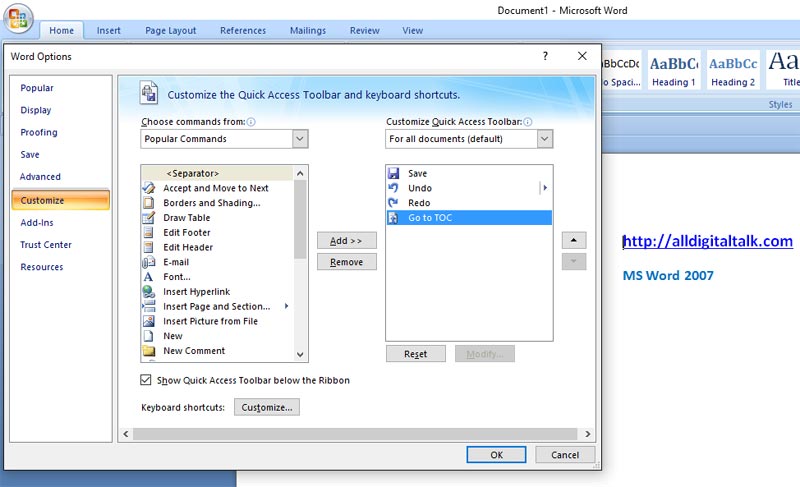Open the Mailings tab
Image resolution: width=800 pixels, height=487 pixels.
pyautogui.click(x=308, y=31)
